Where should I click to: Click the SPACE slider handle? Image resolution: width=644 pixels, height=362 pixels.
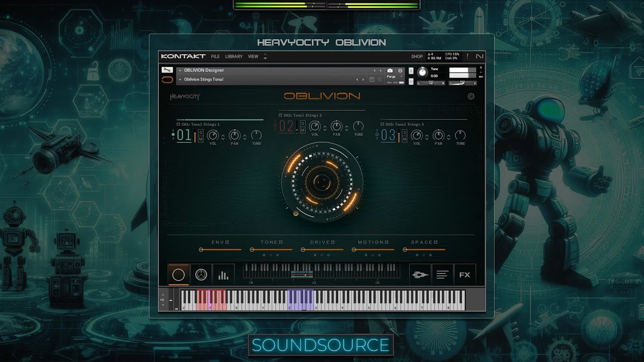coord(406,249)
